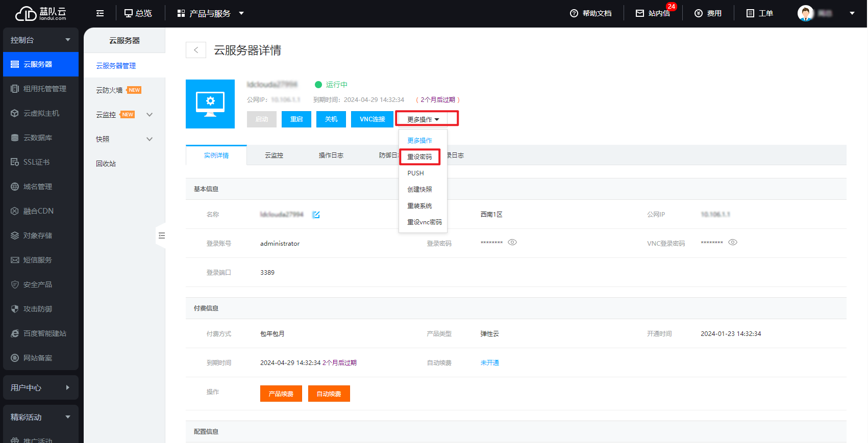Image resolution: width=868 pixels, height=443 pixels.
Task: Click the sidebar collapse handle icon
Action: click(161, 236)
